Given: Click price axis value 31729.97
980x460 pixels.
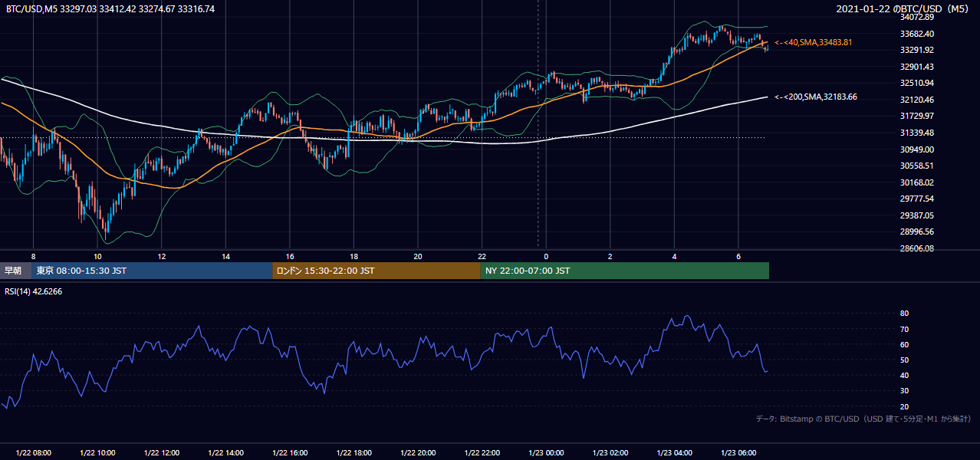Looking at the screenshot, I should [917, 116].
